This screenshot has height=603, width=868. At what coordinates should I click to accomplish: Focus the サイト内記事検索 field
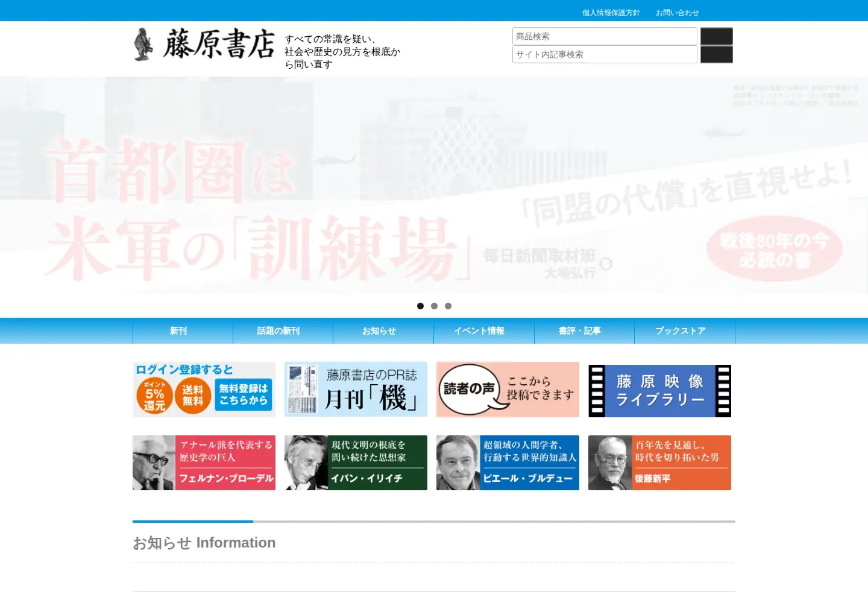pyautogui.click(x=605, y=54)
